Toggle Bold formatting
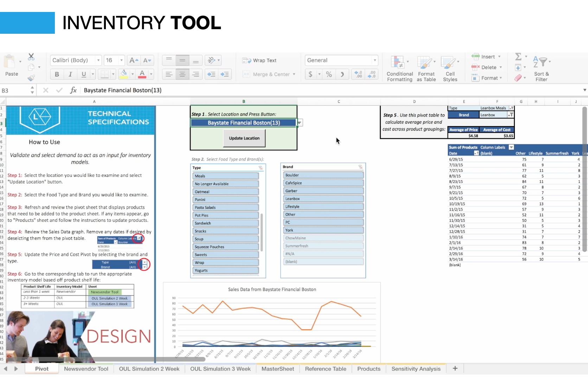The width and height of the screenshot is (588, 389). [57, 74]
